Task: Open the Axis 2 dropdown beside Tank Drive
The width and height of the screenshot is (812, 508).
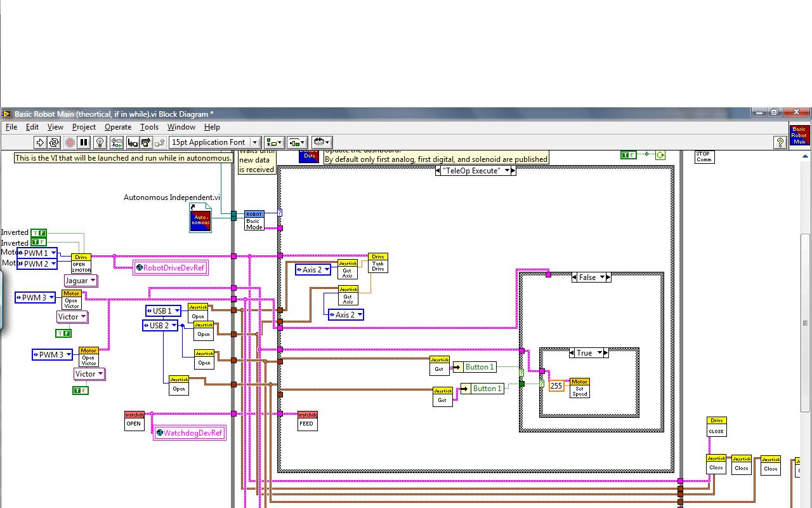Action: tap(313, 269)
